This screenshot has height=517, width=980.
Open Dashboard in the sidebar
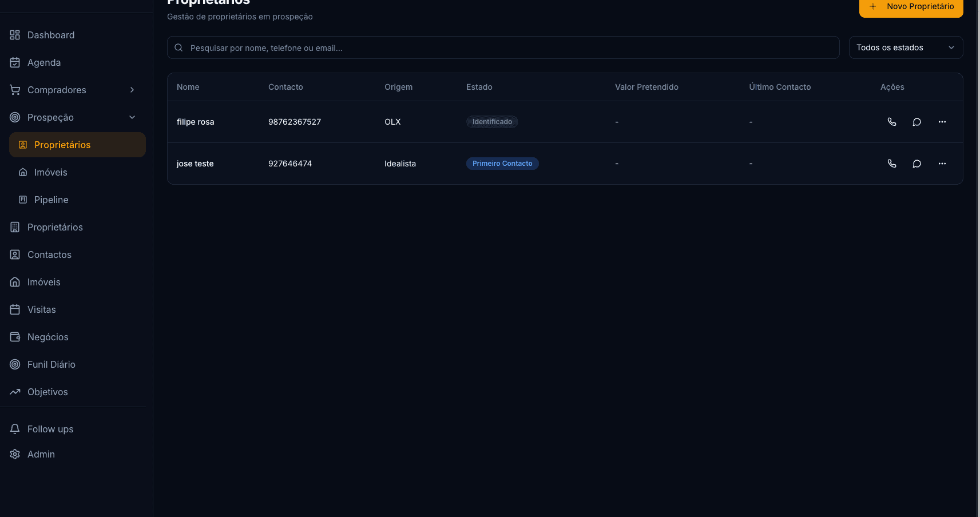pos(77,35)
